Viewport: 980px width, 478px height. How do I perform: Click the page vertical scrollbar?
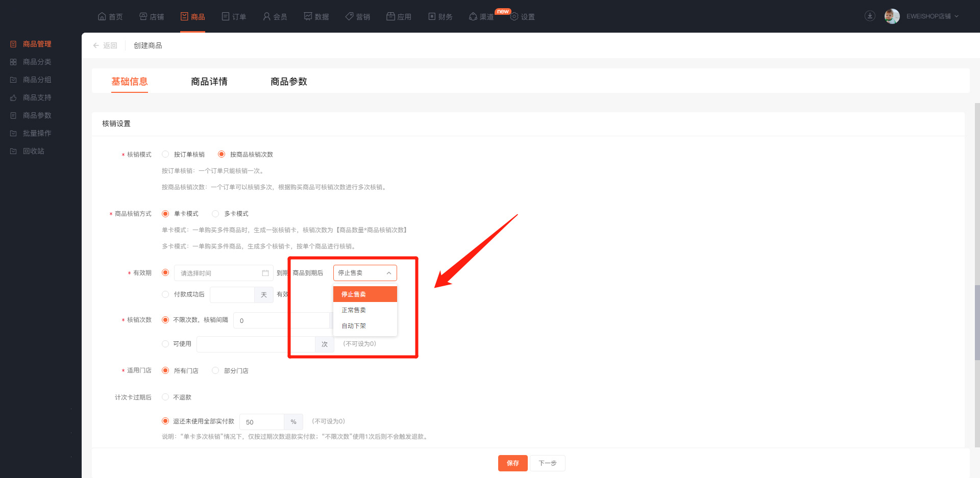click(977, 321)
